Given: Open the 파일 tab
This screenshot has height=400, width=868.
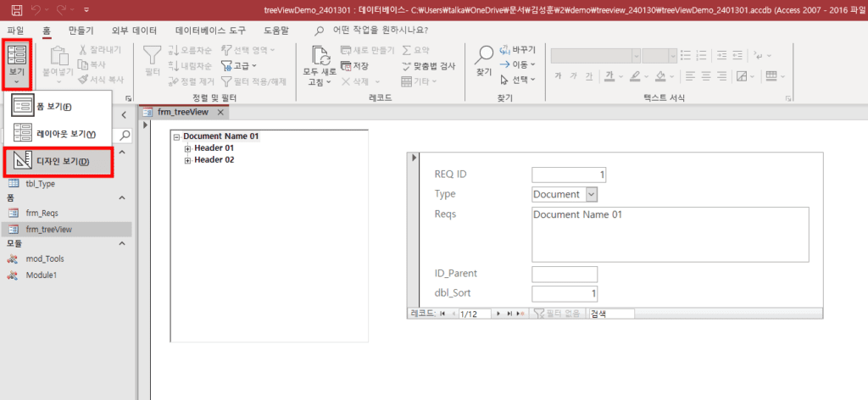Looking at the screenshot, I should click(x=15, y=31).
